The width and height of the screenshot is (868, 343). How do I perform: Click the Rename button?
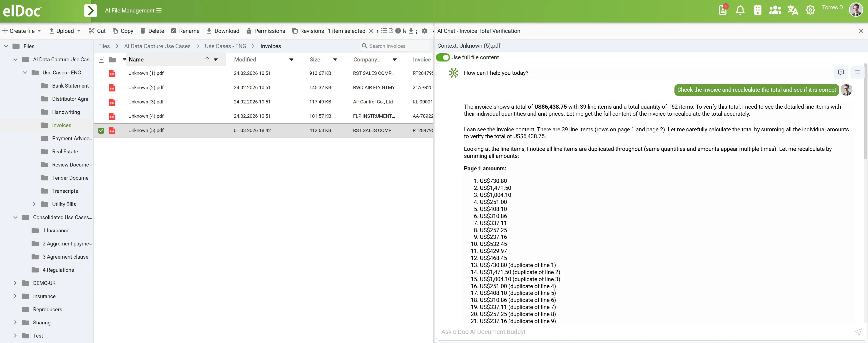coord(185,31)
